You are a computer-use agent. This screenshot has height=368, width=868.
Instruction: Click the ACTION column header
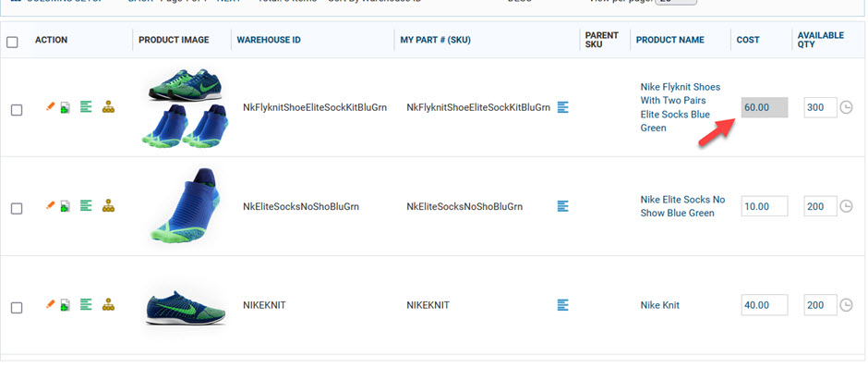coord(51,40)
